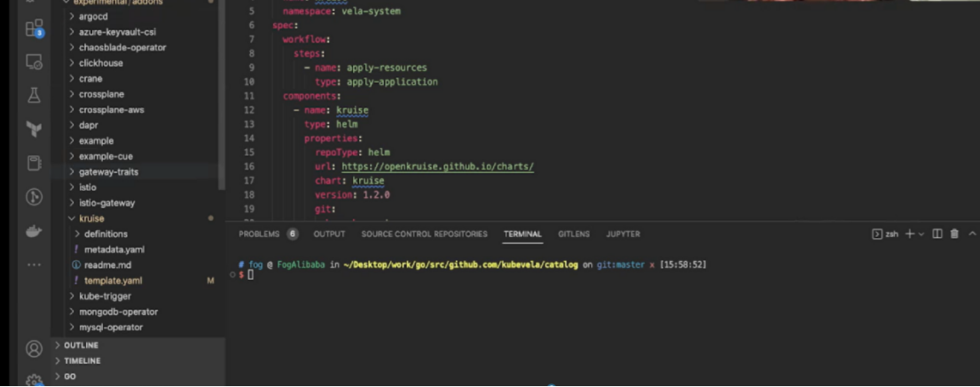The height and width of the screenshot is (387, 980).
Task: Switch to the PROBLEMS tab
Action: click(x=259, y=233)
